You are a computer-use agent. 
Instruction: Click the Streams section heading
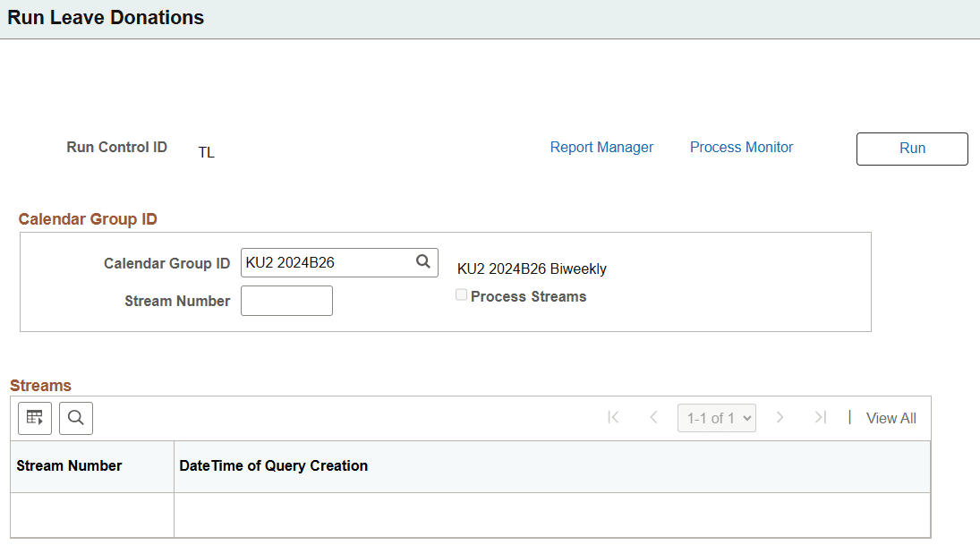[x=40, y=385]
